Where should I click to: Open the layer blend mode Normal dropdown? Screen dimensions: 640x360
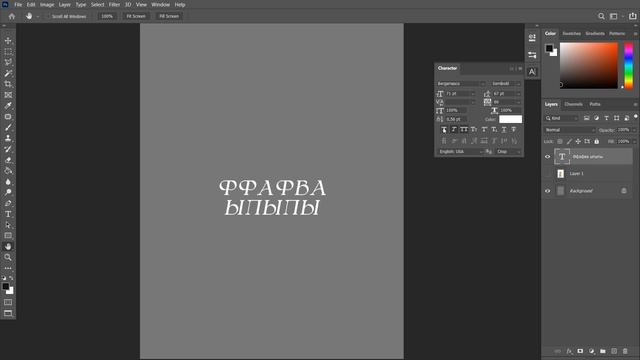click(569, 130)
